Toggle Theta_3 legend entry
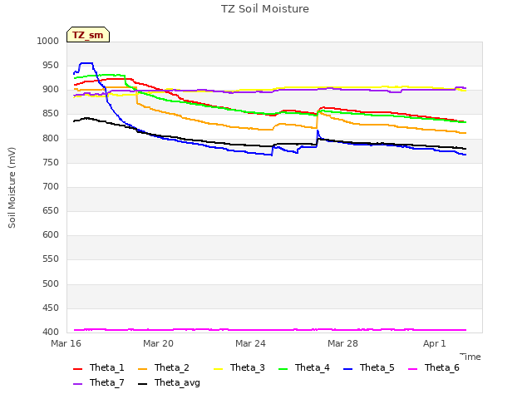 point(239,367)
